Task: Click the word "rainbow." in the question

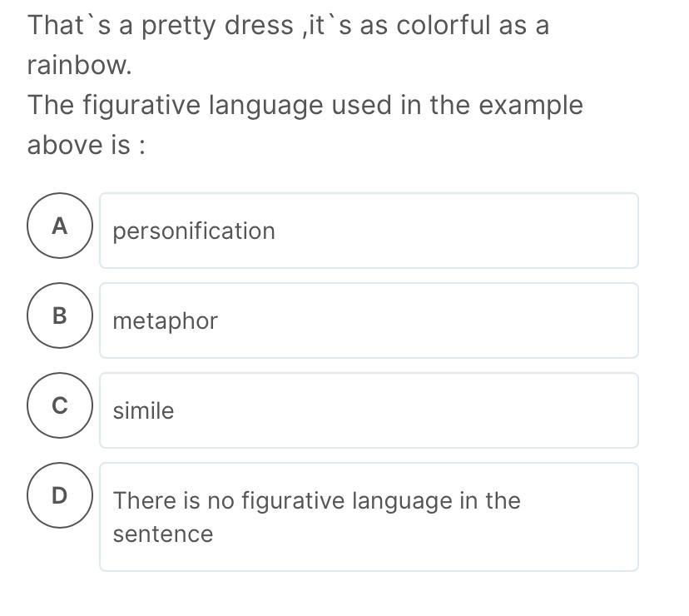Action: tap(80, 65)
